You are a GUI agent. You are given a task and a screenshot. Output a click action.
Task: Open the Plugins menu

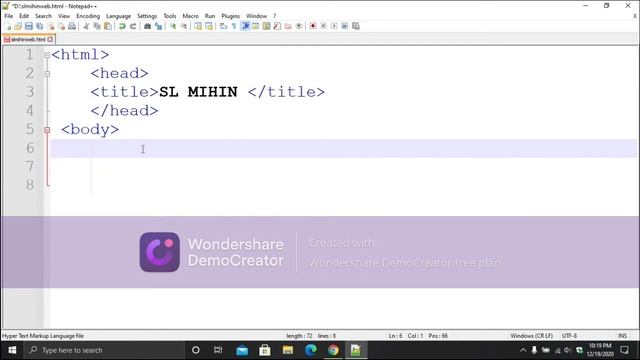(231, 16)
